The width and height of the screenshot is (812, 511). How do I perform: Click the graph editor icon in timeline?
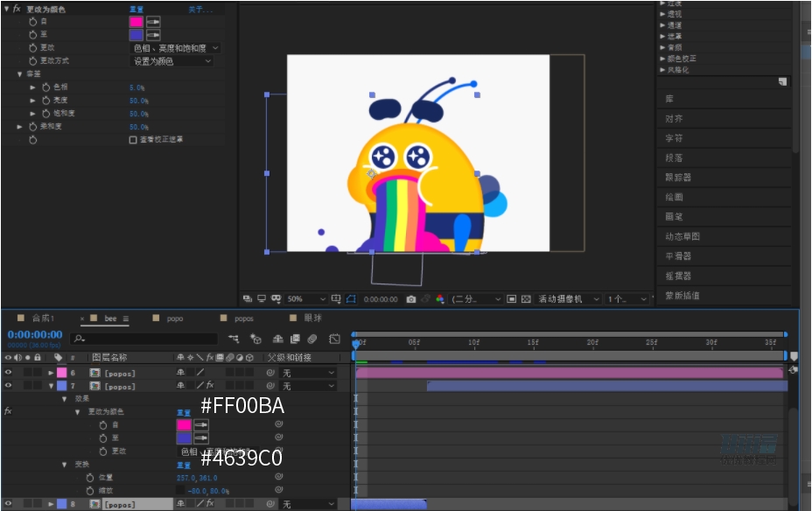point(334,339)
